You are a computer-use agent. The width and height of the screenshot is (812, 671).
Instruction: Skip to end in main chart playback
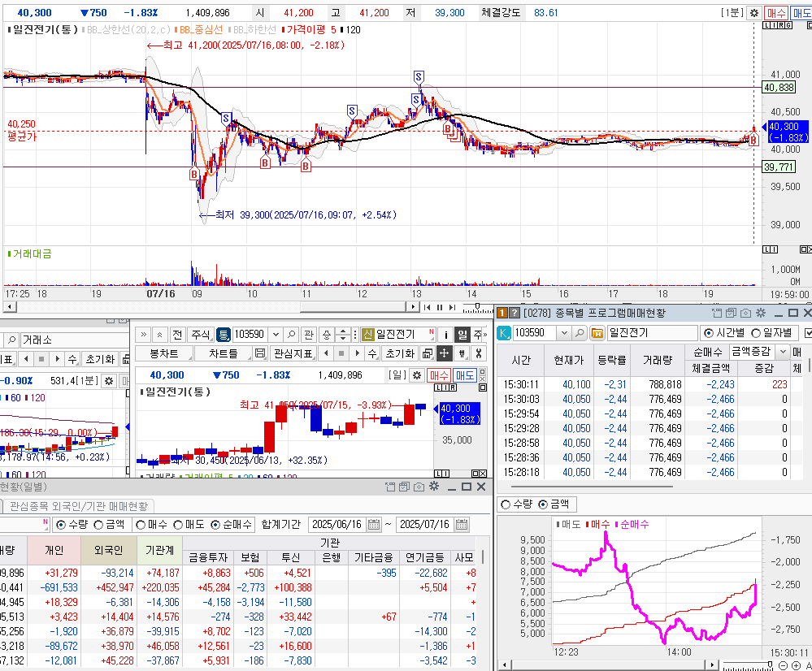pos(452,307)
